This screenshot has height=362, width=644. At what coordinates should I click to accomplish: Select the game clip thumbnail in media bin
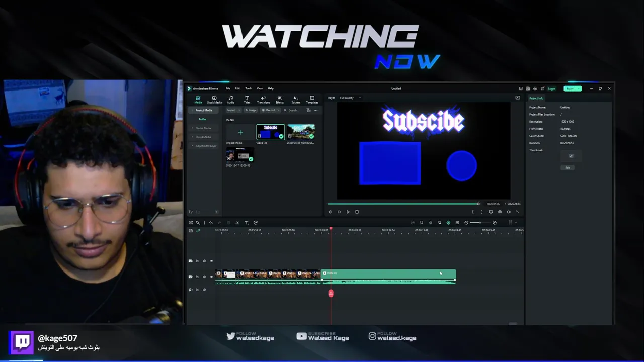point(301,132)
